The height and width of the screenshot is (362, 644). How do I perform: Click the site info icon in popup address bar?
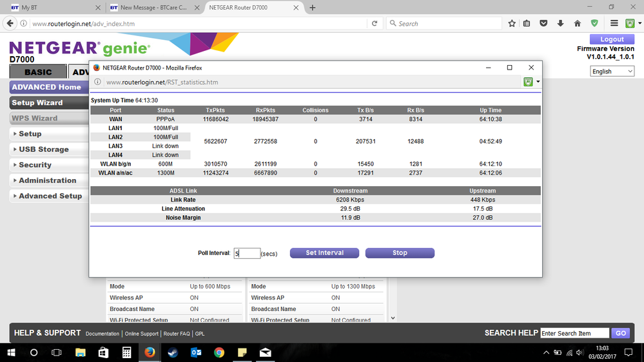97,82
